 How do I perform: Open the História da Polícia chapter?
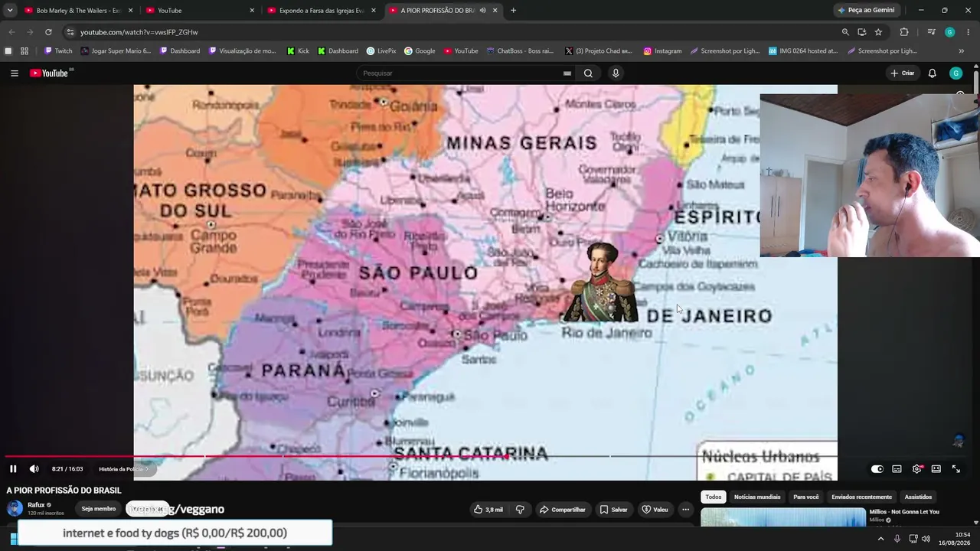pos(122,469)
